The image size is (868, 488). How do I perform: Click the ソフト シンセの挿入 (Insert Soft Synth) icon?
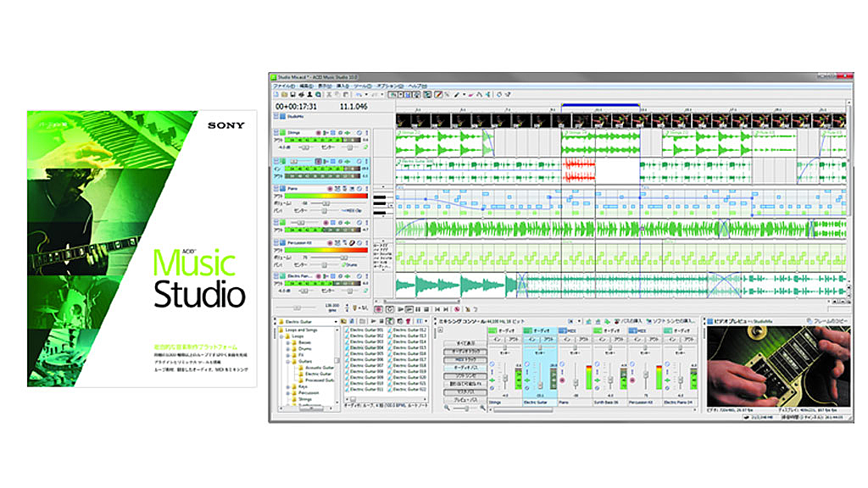[649, 321]
